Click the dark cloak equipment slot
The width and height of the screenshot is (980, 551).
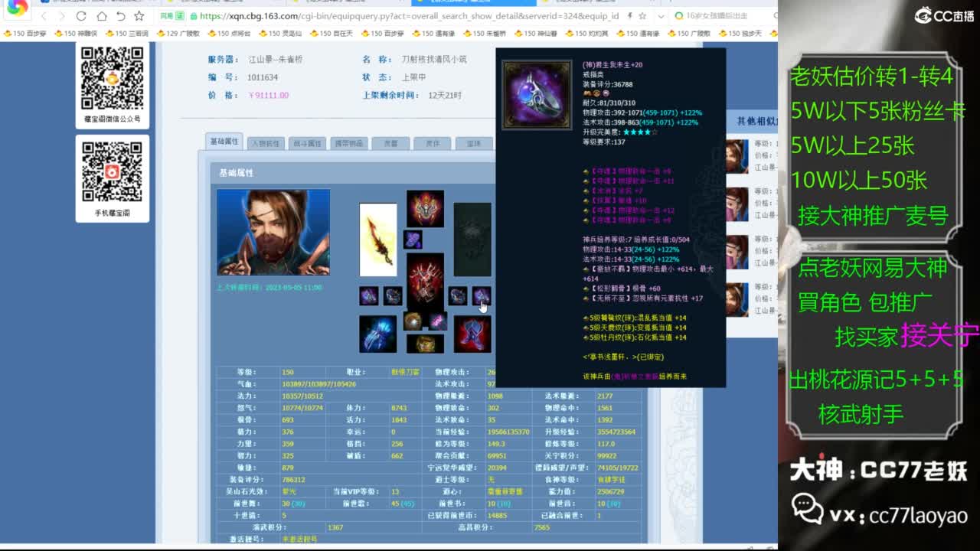(x=472, y=240)
